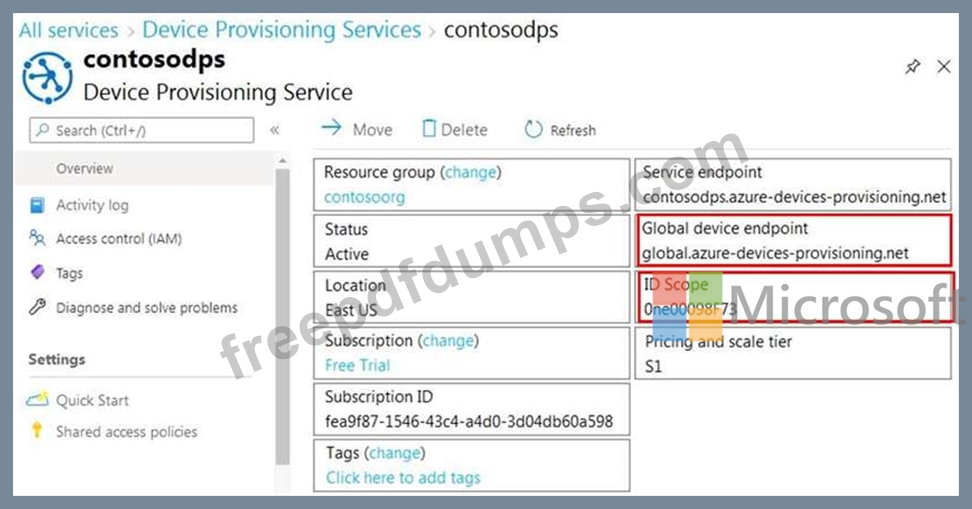This screenshot has width=972, height=509.
Task: Click the Activity log icon
Action: 37,205
